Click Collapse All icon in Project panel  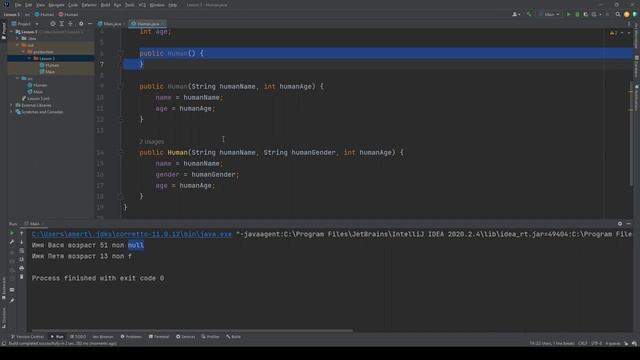point(70,24)
